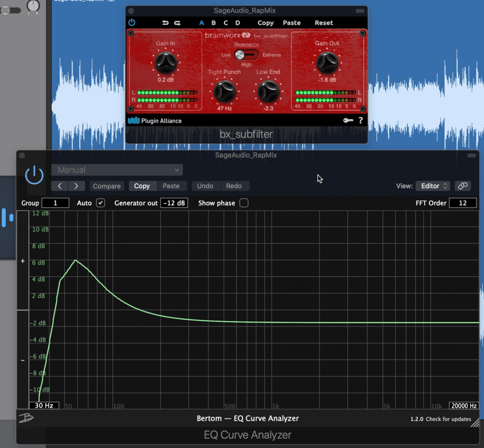The height and width of the screenshot is (448, 484).
Task: Click the EQ Curve Analyzer window close button
Action: 22,156
